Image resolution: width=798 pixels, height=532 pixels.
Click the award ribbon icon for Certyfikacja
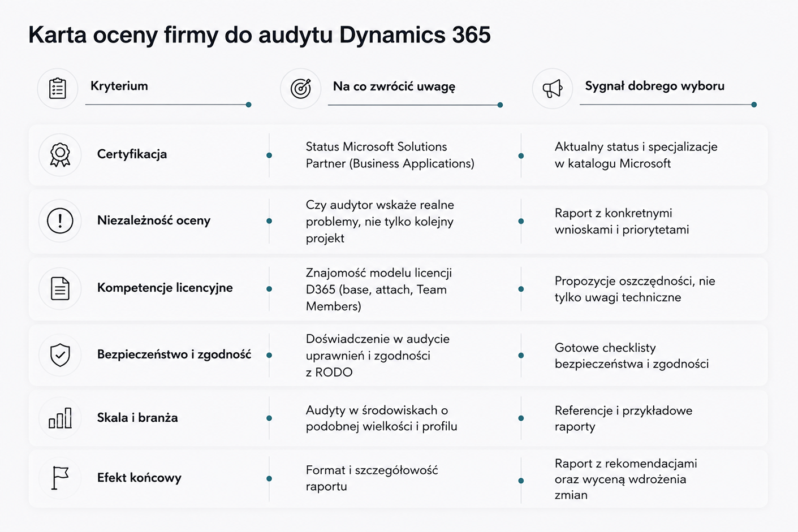click(60, 155)
